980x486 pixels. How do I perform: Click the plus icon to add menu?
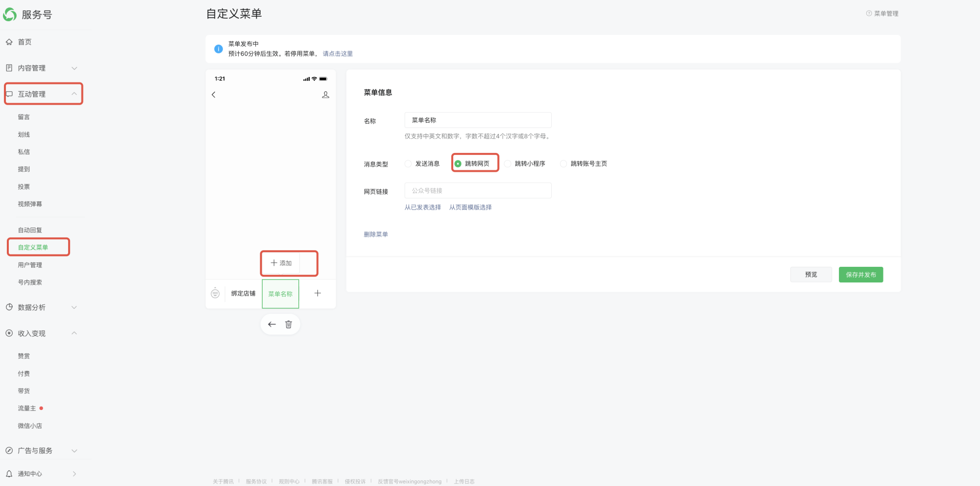[x=318, y=293]
